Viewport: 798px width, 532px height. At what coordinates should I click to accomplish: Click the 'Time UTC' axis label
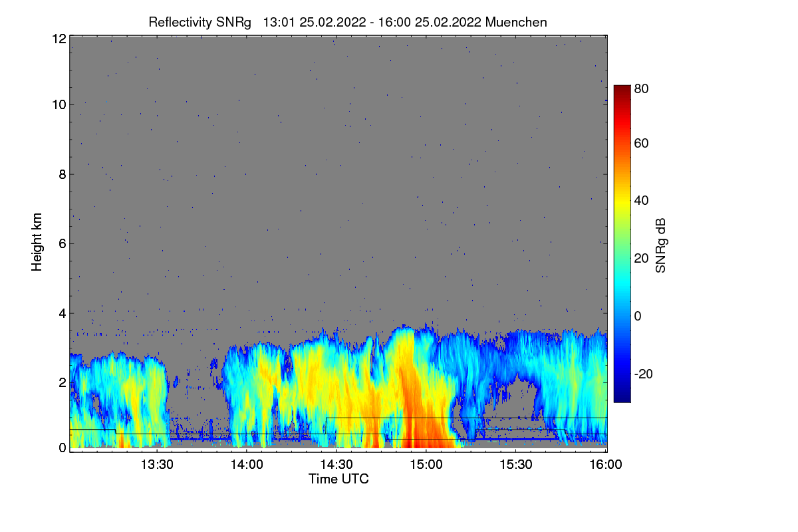pos(338,479)
